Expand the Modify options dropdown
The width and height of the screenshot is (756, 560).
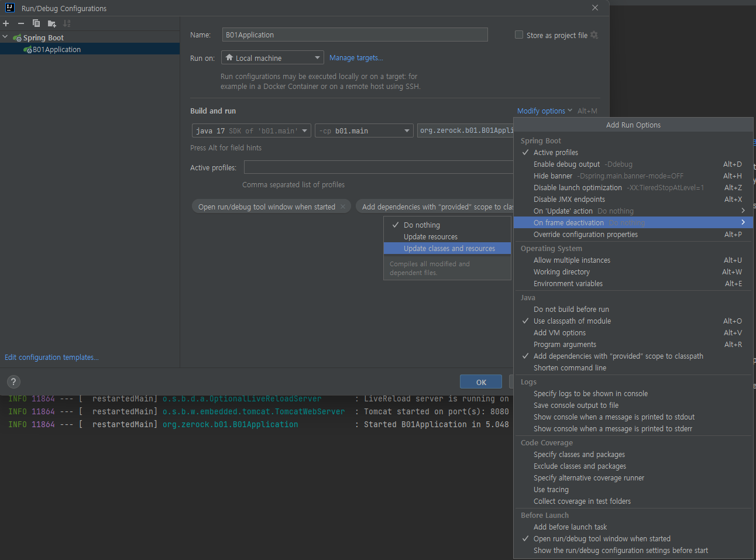tap(545, 111)
